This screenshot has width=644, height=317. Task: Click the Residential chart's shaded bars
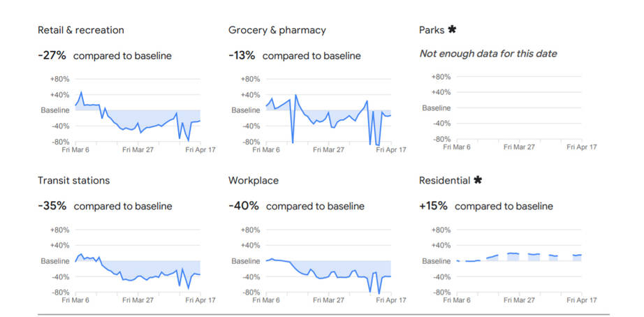[x=518, y=257]
